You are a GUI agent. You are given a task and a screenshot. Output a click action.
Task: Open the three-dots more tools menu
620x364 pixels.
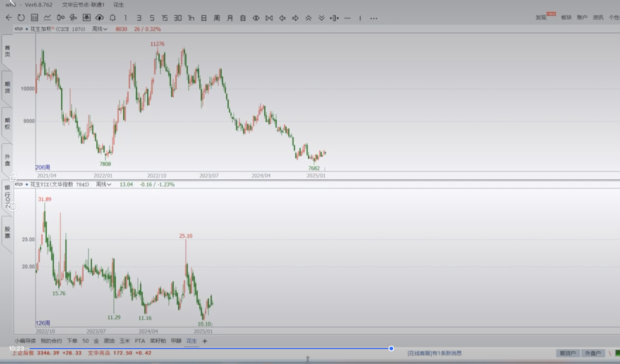pyautogui.click(x=373, y=18)
